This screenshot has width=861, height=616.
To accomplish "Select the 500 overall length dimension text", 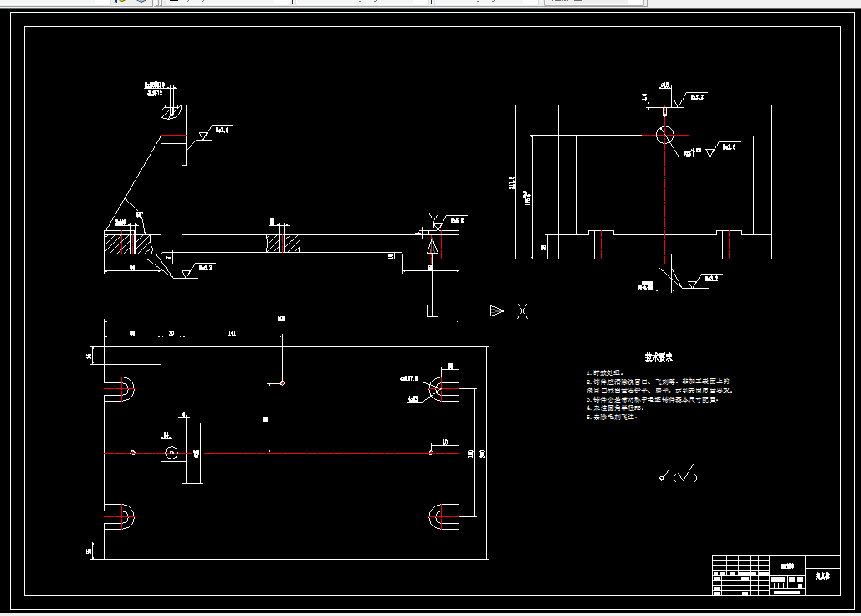I will pos(281,318).
